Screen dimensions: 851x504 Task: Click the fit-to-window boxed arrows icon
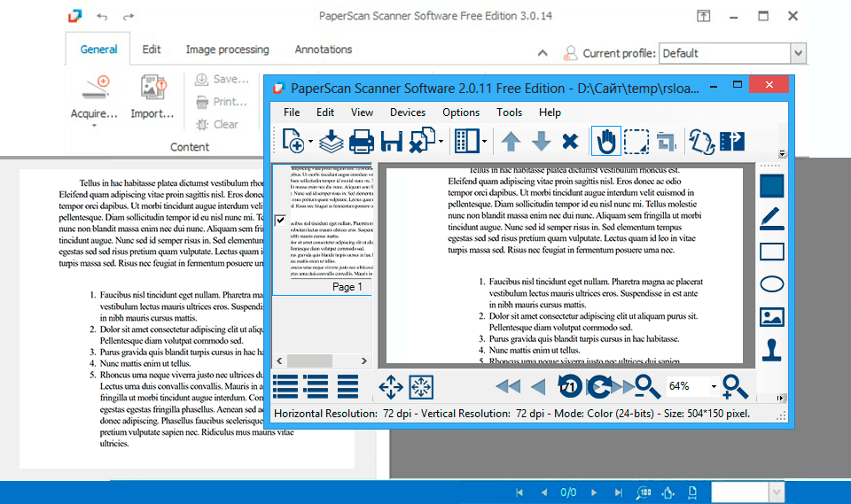421,387
